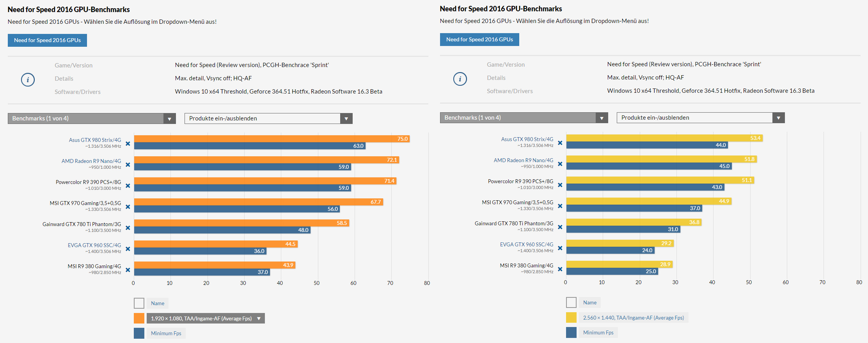
Task: Open AMD Radeon R9 Nano/4G link in orange chart
Action: coord(91,161)
